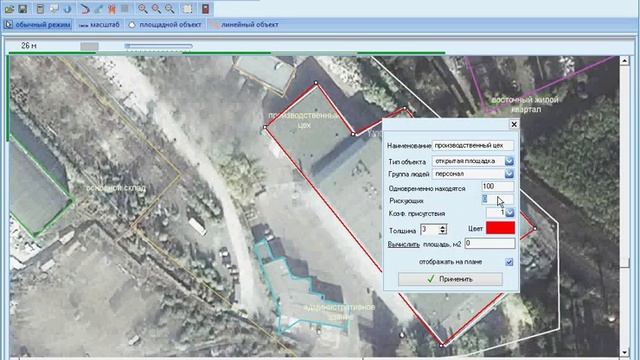The width and height of the screenshot is (640, 360).
Task: Toggle the отображать на плане checkbox
Action: point(509,262)
